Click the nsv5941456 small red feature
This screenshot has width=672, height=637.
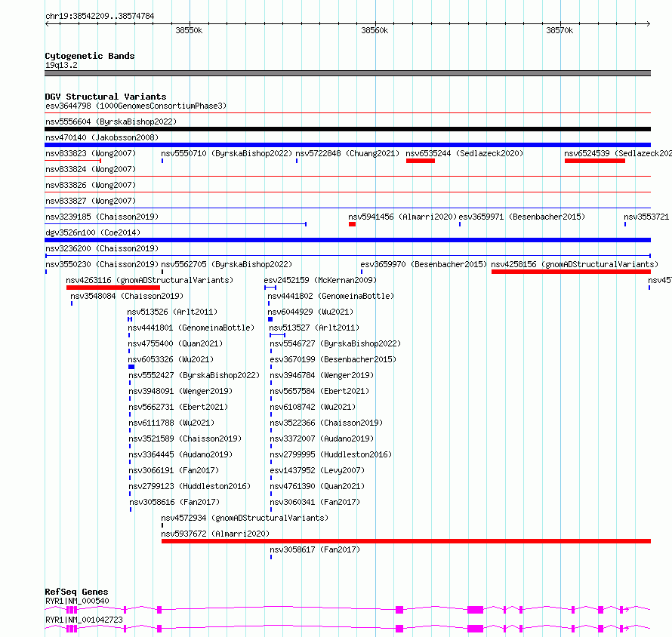point(353,224)
